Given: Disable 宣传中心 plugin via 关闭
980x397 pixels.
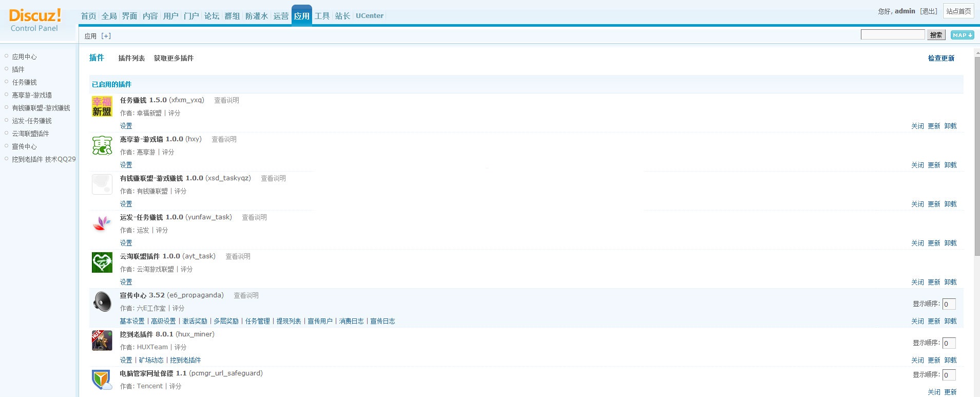Looking at the screenshot, I should (x=917, y=321).
